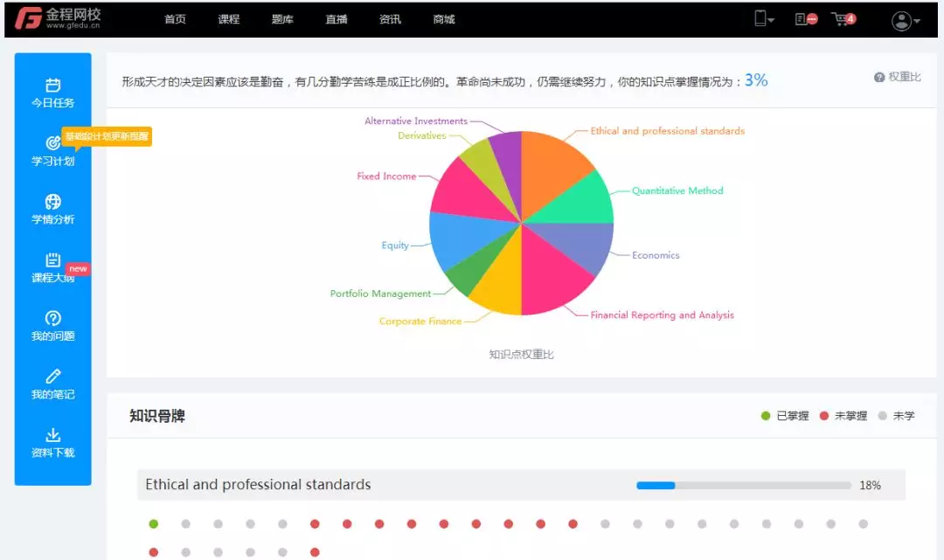This screenshot has width=944, height=560.
Task: Open 资料下载 download icon
Action: [52, 435]
